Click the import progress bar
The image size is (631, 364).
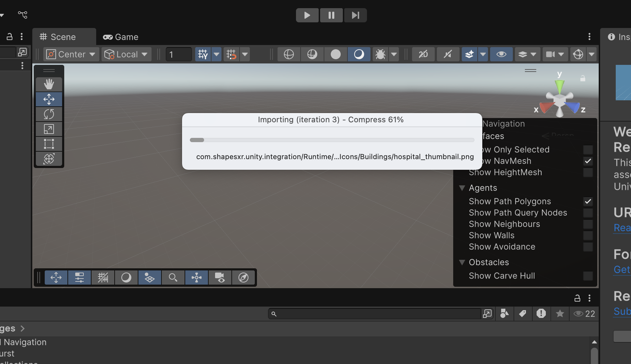(x=332, y=140)
